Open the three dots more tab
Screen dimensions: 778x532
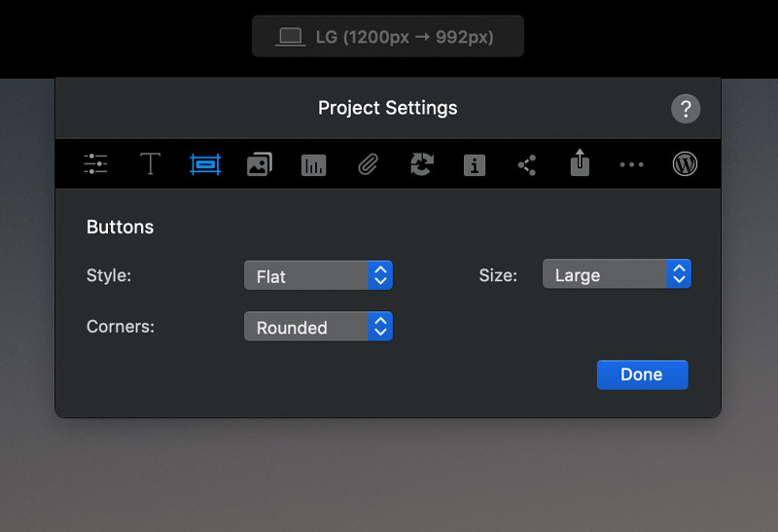coord(631,164)
